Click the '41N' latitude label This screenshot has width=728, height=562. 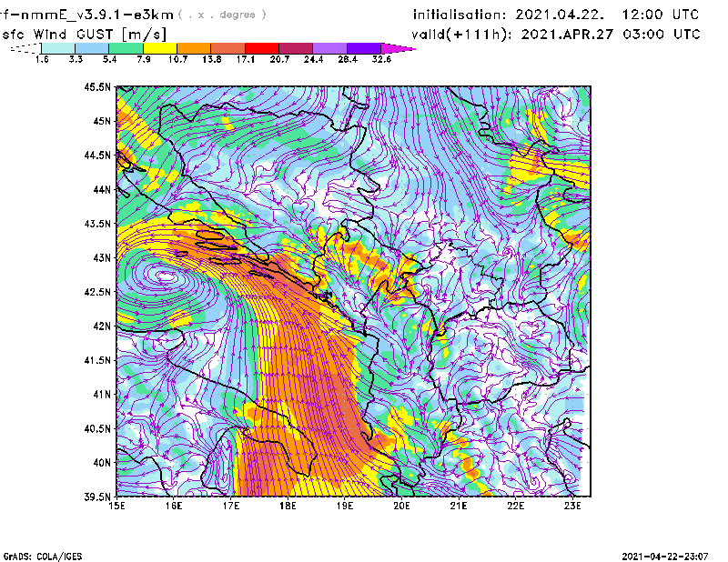click(x=102, y=394)
